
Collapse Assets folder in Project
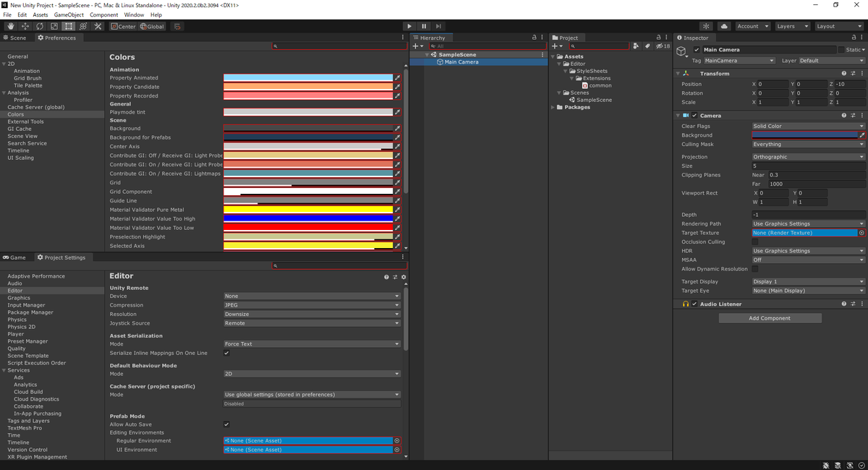(554, 56)
